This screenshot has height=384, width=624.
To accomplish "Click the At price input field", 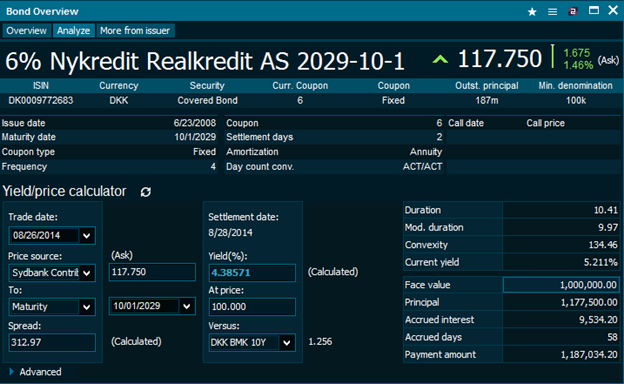I will tap(252, 307).
